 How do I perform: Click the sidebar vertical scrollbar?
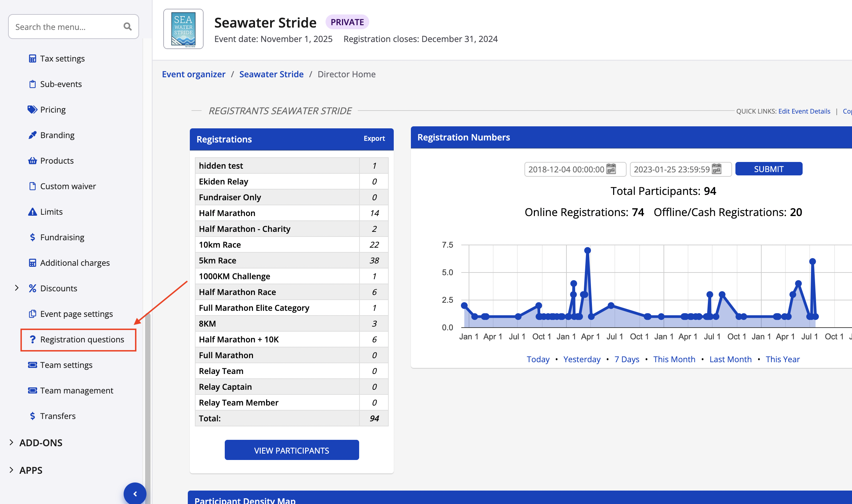pyautogui.click(x=148, y=390)
